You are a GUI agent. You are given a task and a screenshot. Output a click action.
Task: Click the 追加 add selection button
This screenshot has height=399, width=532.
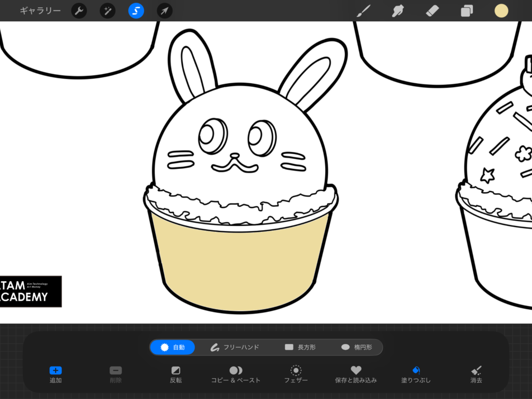[x=56, y=374]
